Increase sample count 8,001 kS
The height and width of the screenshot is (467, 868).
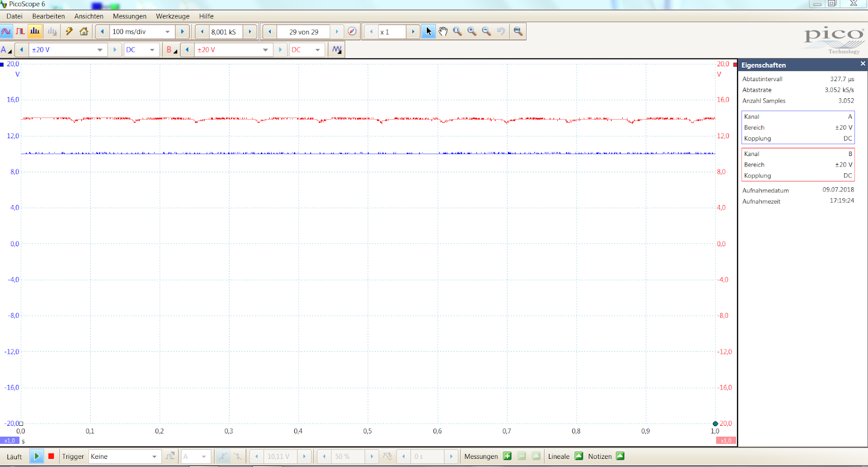[x=250, y=32]
